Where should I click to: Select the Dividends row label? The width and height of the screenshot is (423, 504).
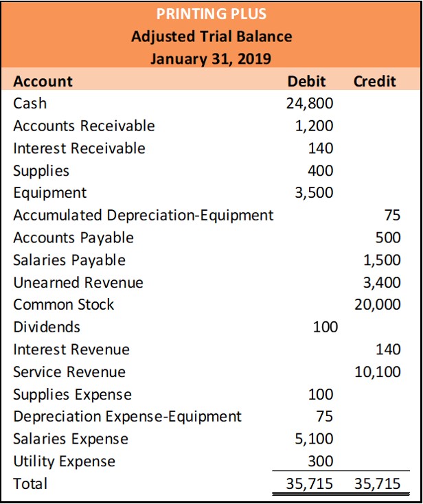[x=47, y=327]
